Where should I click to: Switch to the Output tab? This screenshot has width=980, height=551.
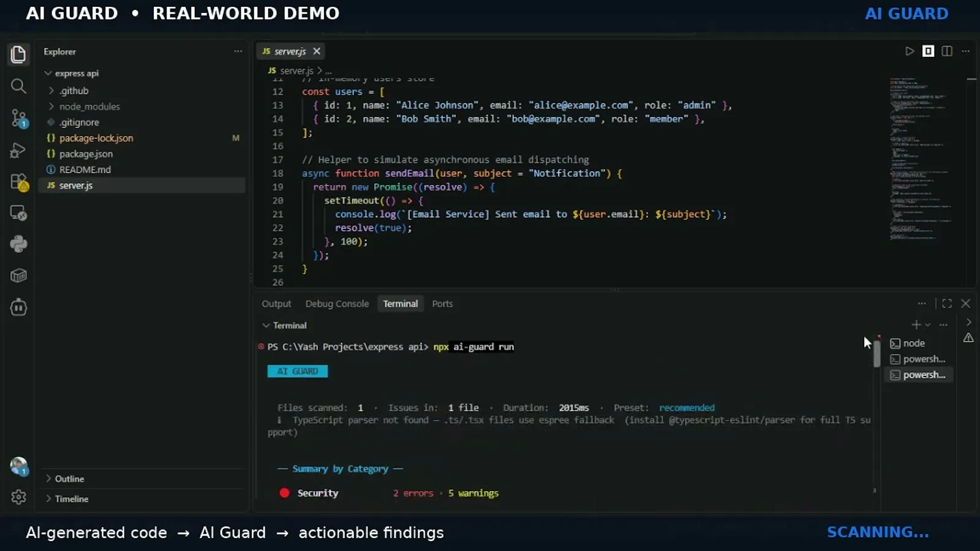tap(276, 304)
